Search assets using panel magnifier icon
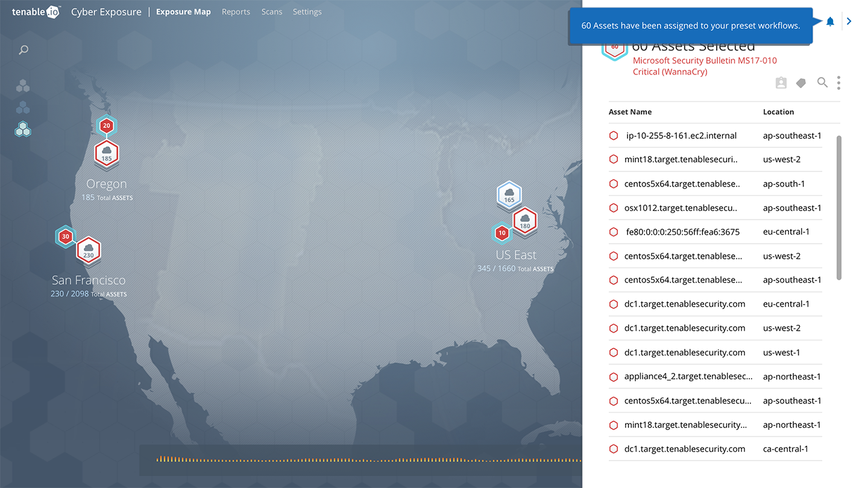Image resolution: width=868 pixels, height=488 pixels. pyautogui.click(x=822, y=83)
